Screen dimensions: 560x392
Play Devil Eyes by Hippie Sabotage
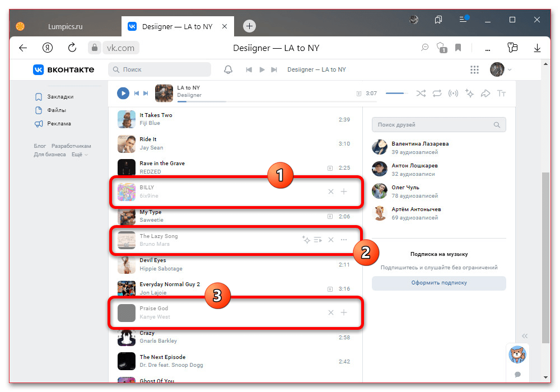[x=235, y=264]
